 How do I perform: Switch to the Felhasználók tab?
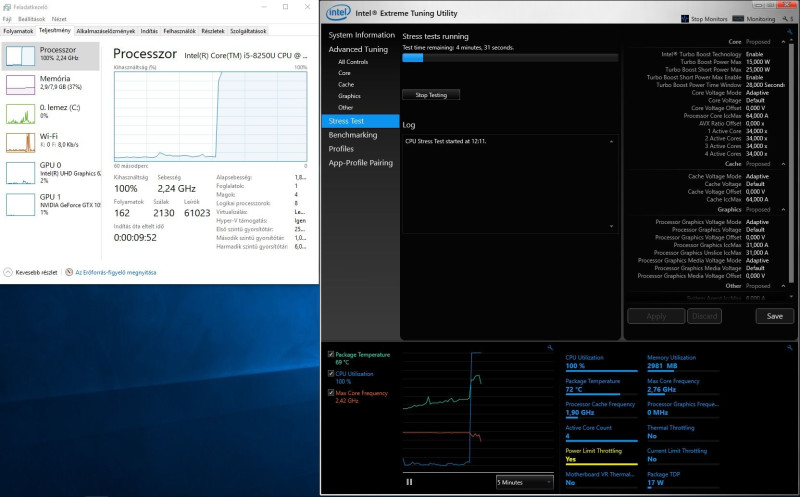point(180,31)
